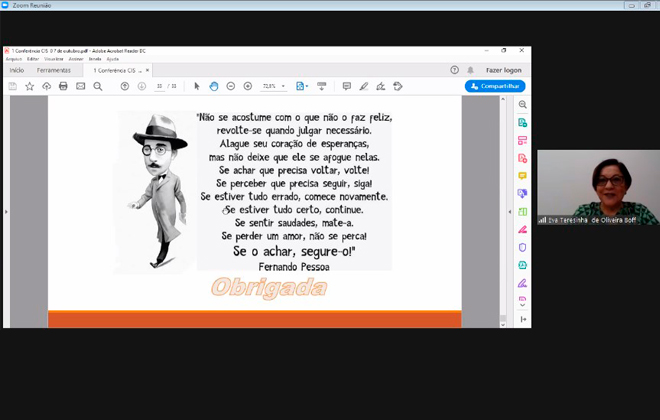The width and height of the screenshot is (660, 420).
Task: Click the toolbar magnifier search icon
Action: click(98, 86)
